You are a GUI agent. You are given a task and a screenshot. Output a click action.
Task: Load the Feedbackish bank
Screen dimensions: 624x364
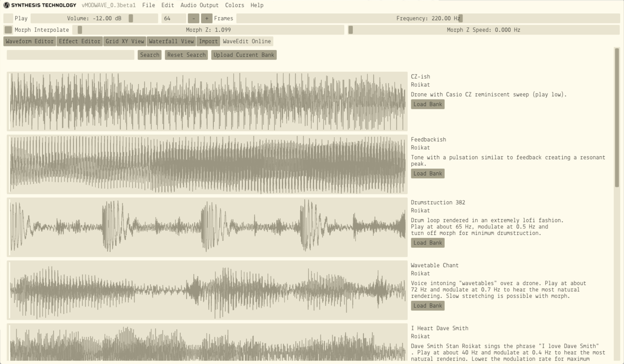point(428,174)
